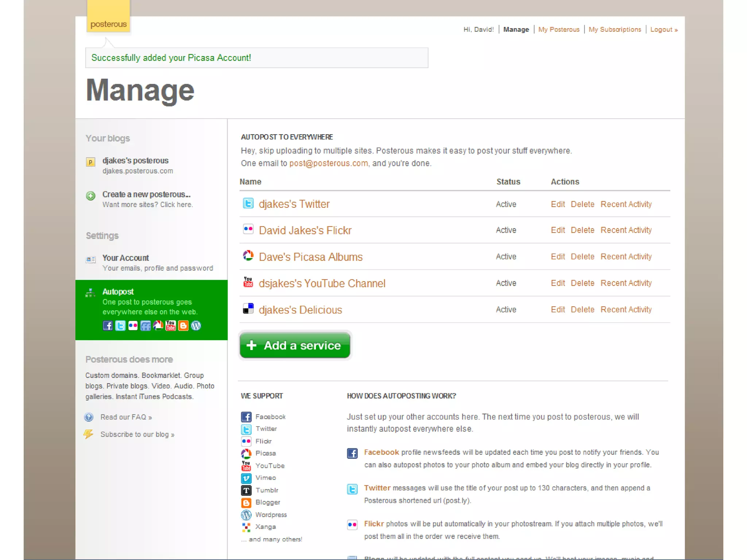This screenshot has width=747, height=560.
Task: Click the Twitter icon beside djakes's Twitter
Action: [248, 203]
